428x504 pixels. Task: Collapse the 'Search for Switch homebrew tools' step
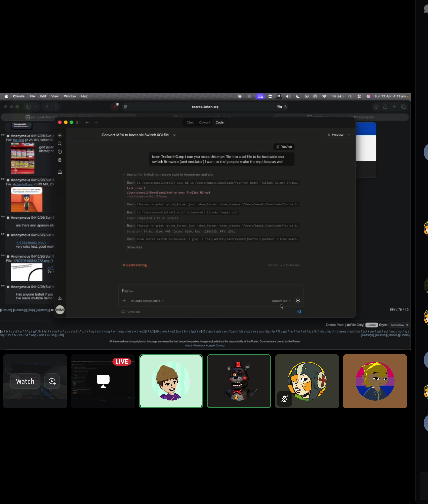pyautogui.click(x=168, y=174)
